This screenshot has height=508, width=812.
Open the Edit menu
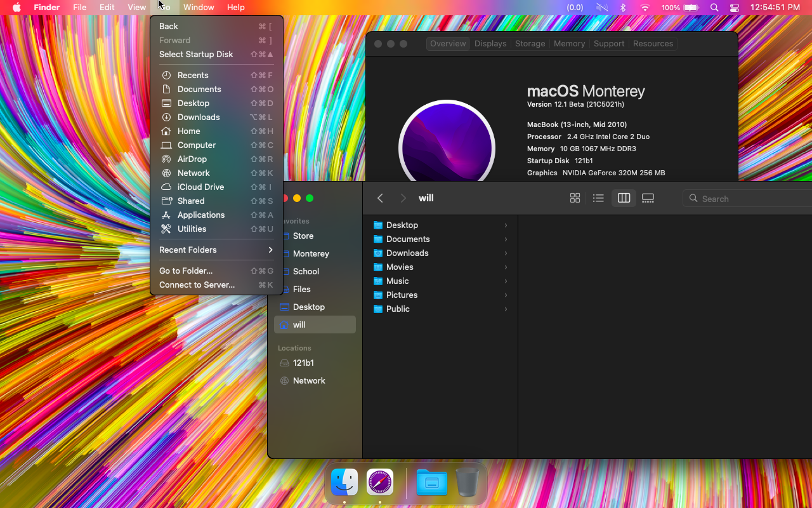point(107,8)
